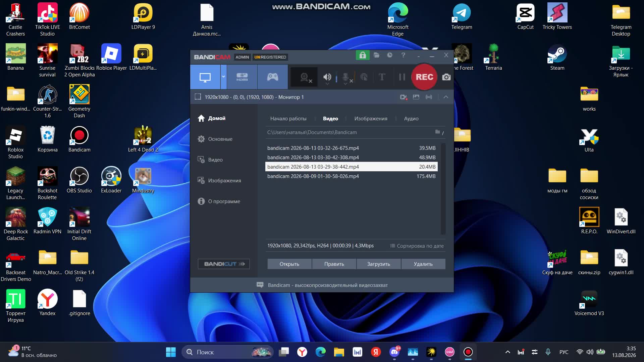Click the broadcast signal icon in resolution bar
This screenshot has height=362, width=644.
[429, 97]
